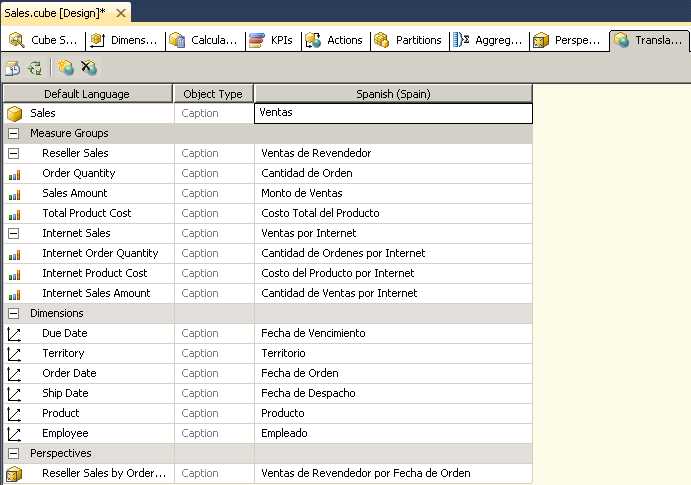Click the Order Quantity measure icon

(x=15, y=175)
